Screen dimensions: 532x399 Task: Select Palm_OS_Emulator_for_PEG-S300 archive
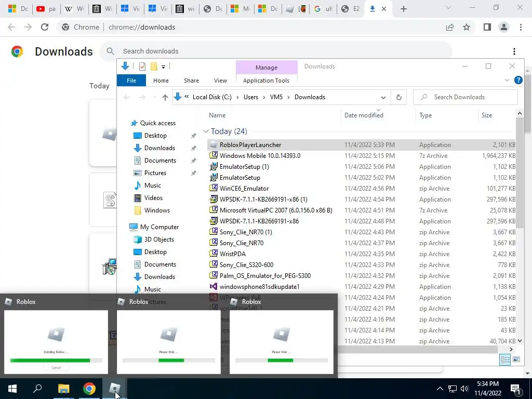[361, 275]
